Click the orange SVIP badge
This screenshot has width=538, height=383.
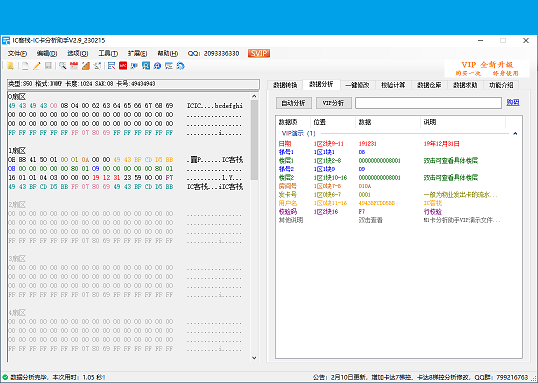259,53
